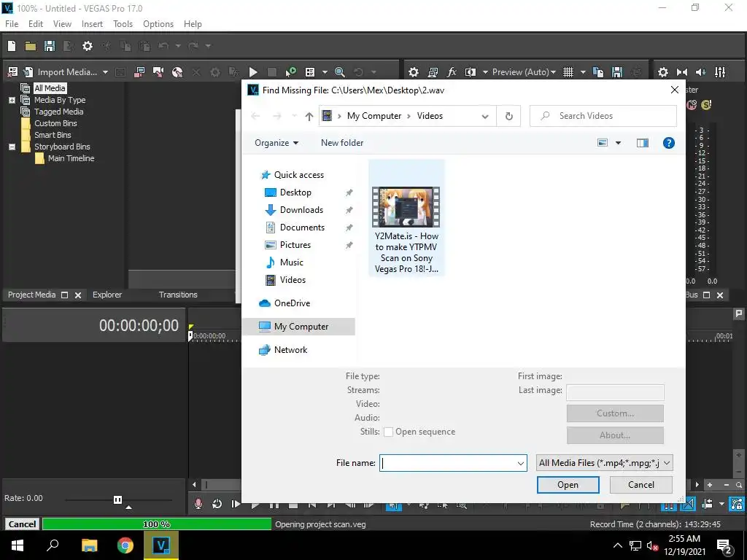Open the Tools menu

123,24
